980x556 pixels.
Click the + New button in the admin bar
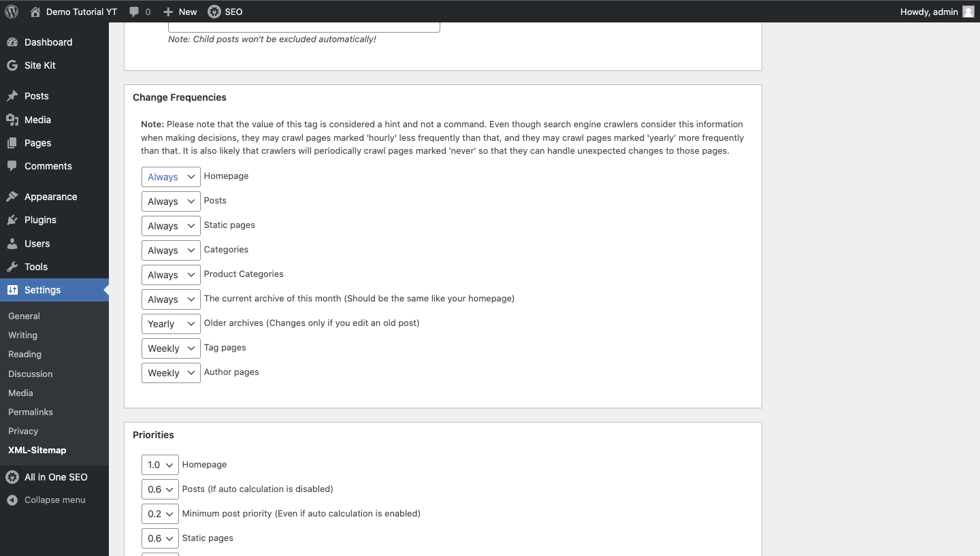pos(180,11)
